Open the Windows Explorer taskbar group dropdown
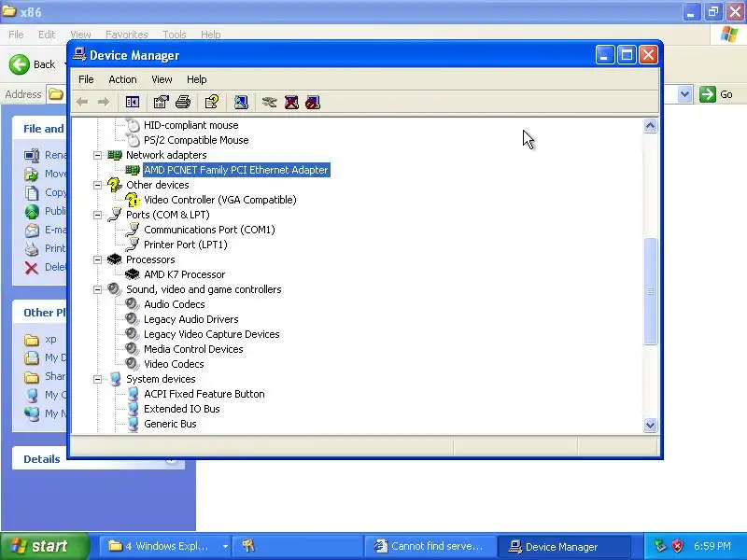Image resolution: width=747 pixels, height=560 pixels. coord(225,546)
